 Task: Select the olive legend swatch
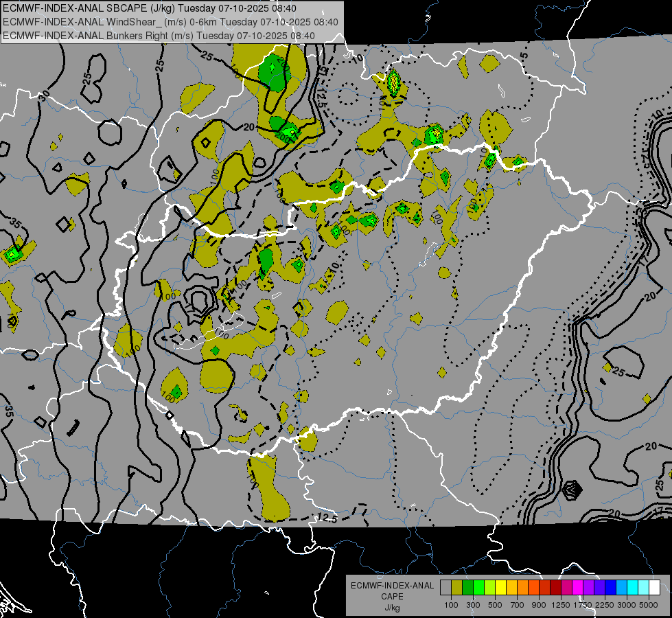pyautogui.click(x=457, y=587)
